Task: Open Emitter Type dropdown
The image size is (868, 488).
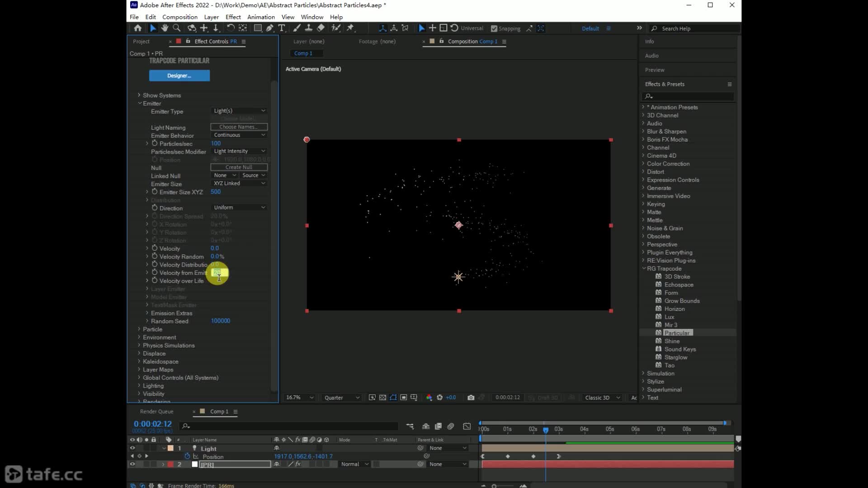Action: click(x=239, y=111)
